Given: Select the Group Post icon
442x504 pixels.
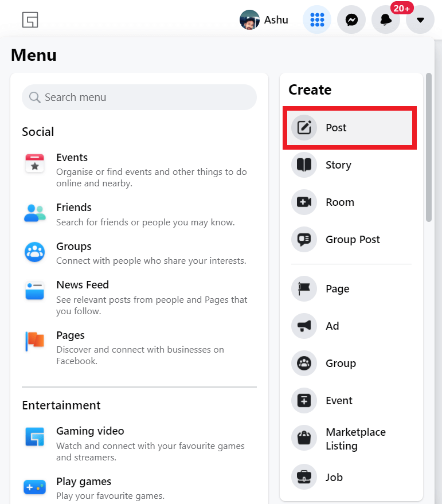Looking at the screenshot, I should click(x=304, y=240).
